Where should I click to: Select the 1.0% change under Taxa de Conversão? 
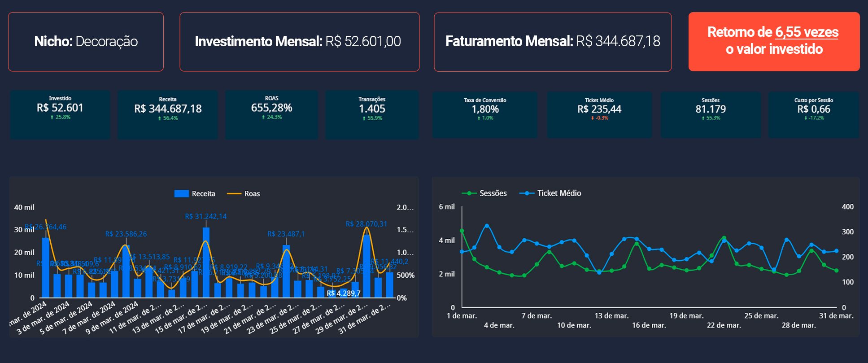tap(485, 118)
